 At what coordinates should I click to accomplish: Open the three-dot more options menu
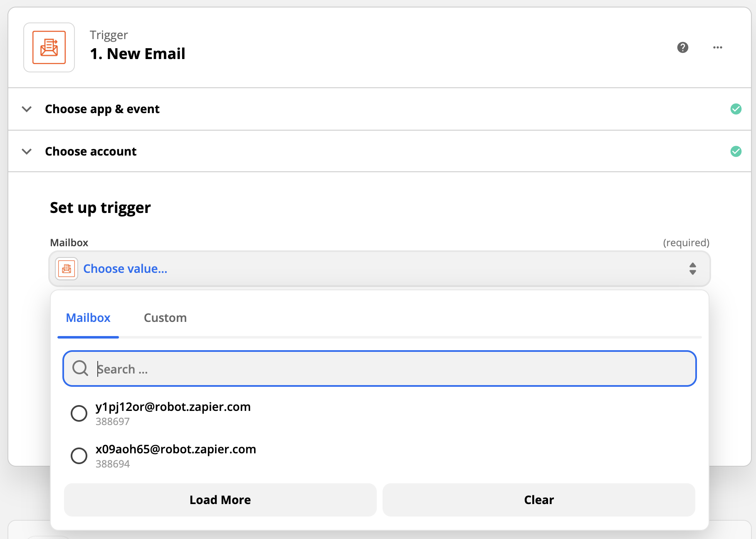click(x=717, y=47)
